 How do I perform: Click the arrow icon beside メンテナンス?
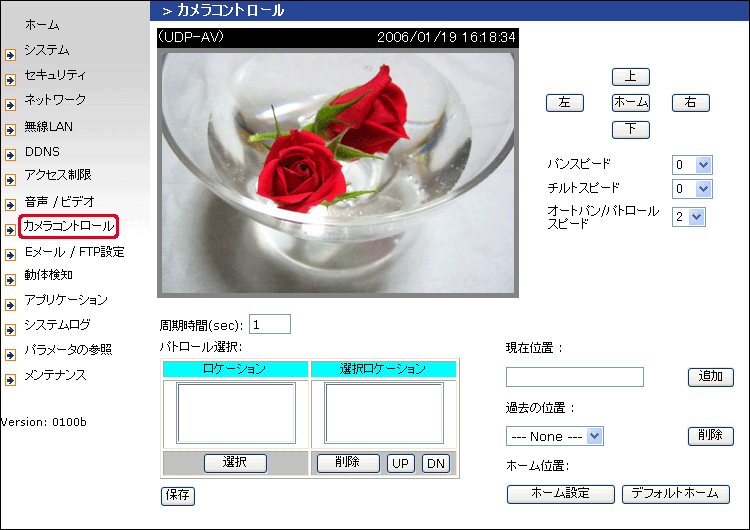pyautogui.click(x=11, y=380)
